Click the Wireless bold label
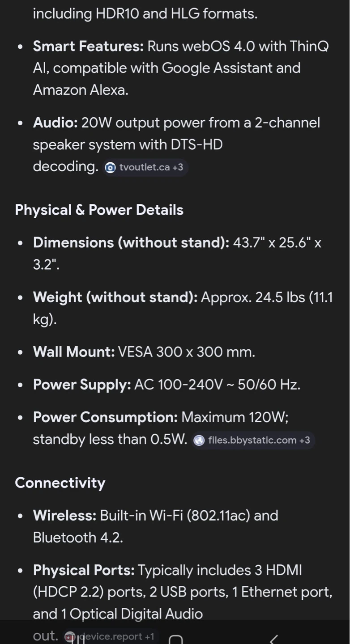 (x=64, y=515)
